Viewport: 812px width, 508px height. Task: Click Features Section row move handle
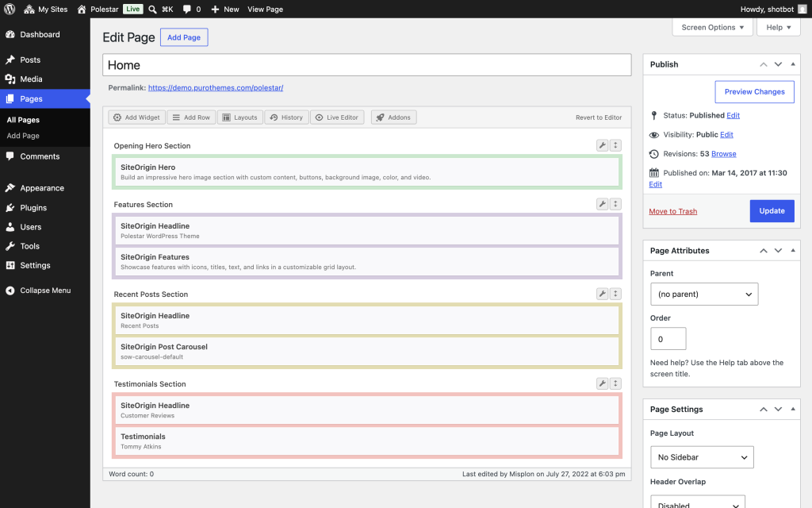[x=615, y=204]
